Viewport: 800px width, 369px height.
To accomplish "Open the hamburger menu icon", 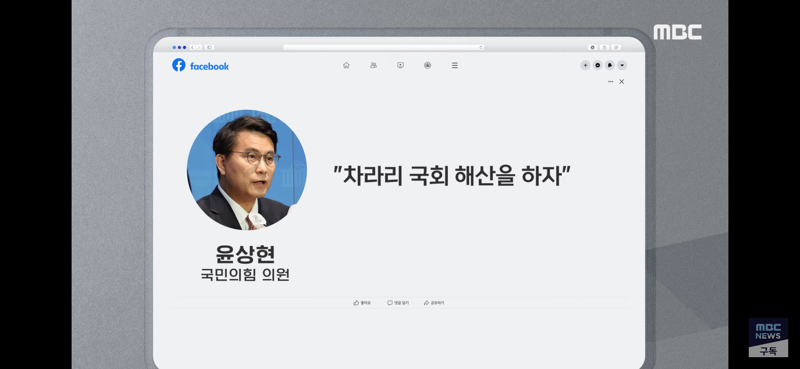I will (455, 65).
